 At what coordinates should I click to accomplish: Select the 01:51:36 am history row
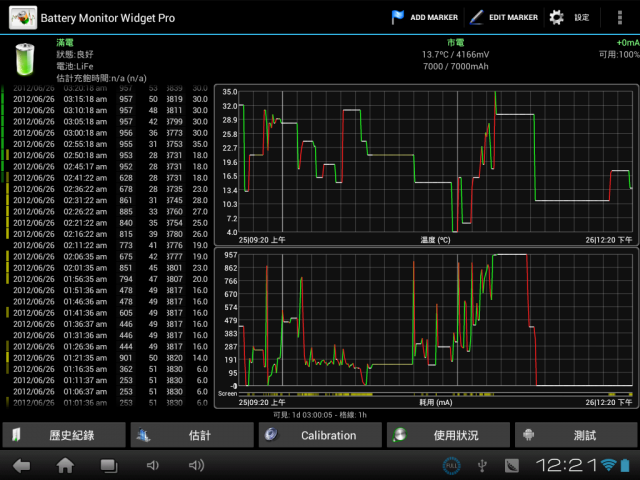coord(108,290)
